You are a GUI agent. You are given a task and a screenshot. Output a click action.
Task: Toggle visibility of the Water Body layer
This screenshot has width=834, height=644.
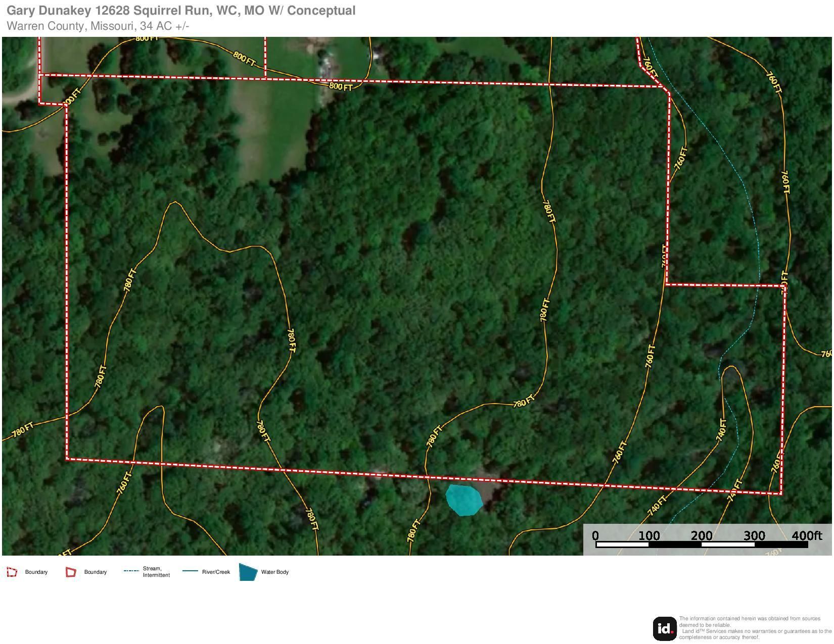[274, 572]
